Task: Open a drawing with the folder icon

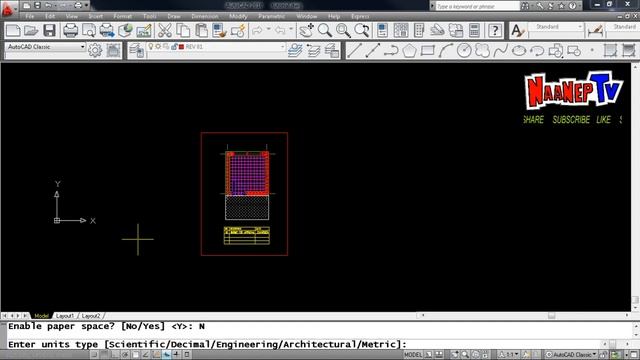Action: (31, 31)
